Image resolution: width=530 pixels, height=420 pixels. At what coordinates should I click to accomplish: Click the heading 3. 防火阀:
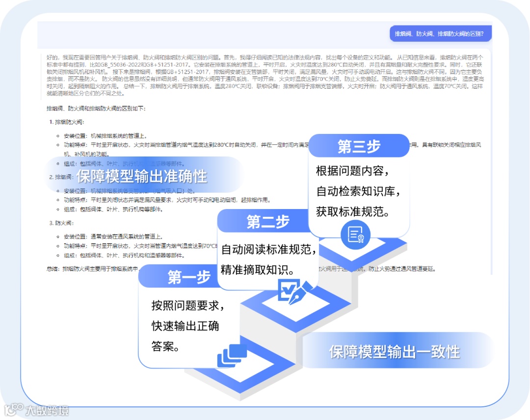pos(61,223)
